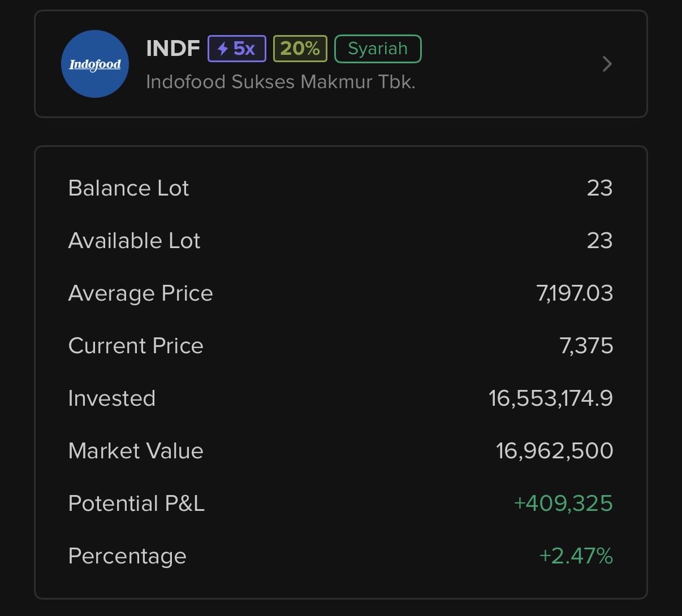Tap the Market Value 16,962,500

[x=554, y=451]
